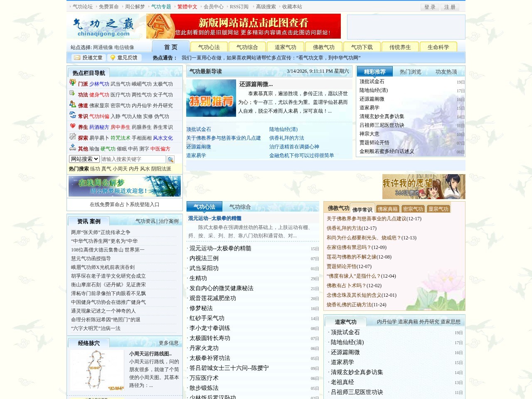The width and height of the screenshot is (532, 399).
Task: Click the lightbulb icon beside 意见反馈
Action: point(111,57)
